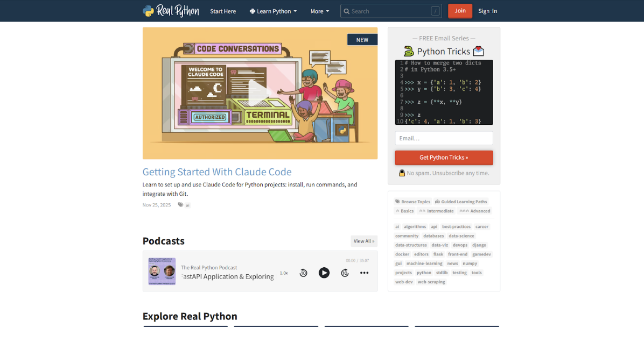This screenshot has height=342, width=644.
Task: Open the Sign-In page
Action: coord(487,11)
